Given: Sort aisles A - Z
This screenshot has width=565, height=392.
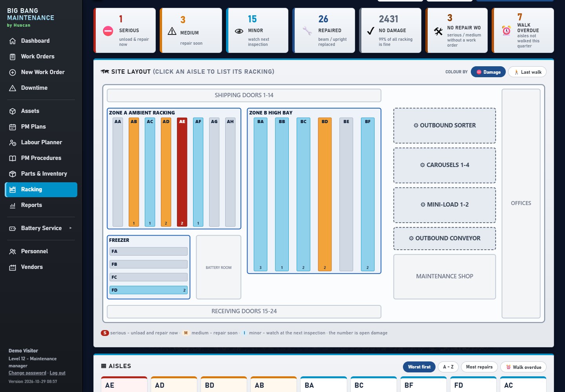Looking at the screenshot, I should pos(448,367).
